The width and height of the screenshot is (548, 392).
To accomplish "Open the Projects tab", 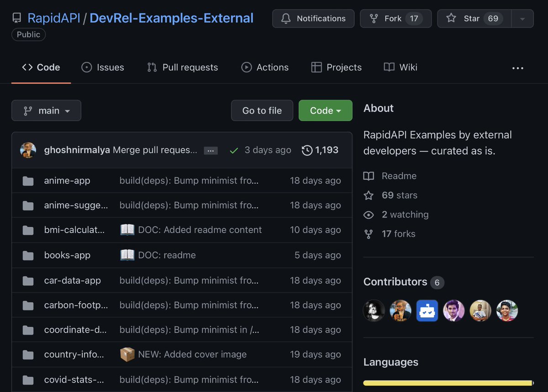I will click(x=336, y=68).
